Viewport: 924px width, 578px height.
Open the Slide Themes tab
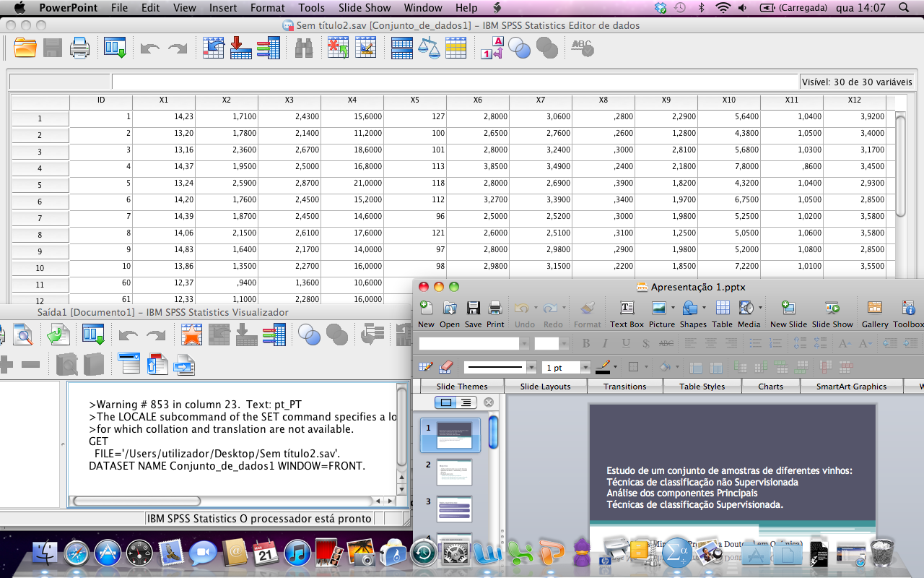462,387
